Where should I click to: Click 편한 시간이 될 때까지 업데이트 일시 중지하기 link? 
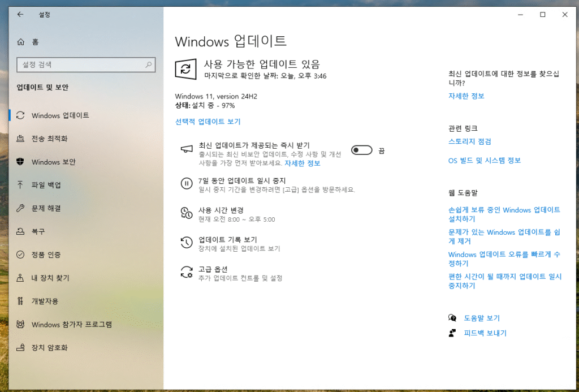505,281
